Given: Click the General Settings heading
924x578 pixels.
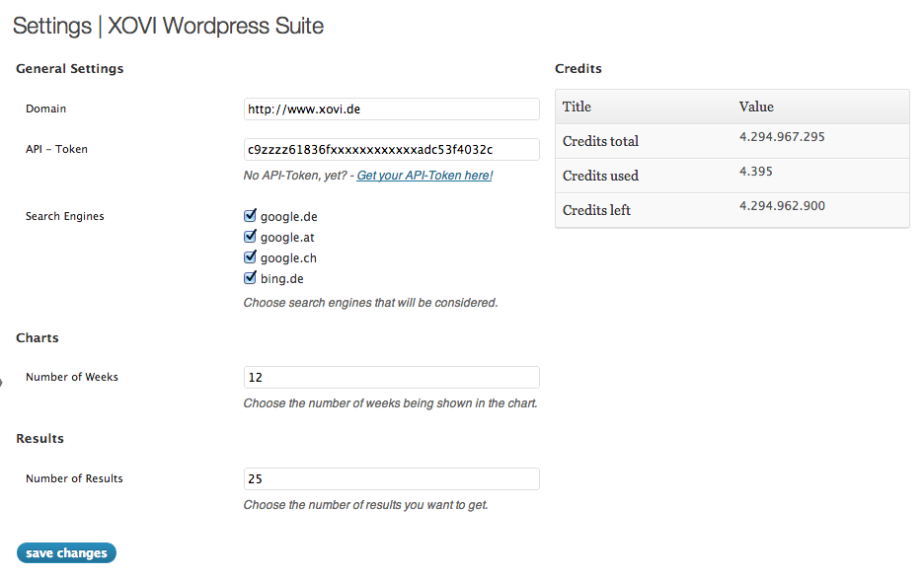Looking at the screenshot, I should (x=69, y=69).
